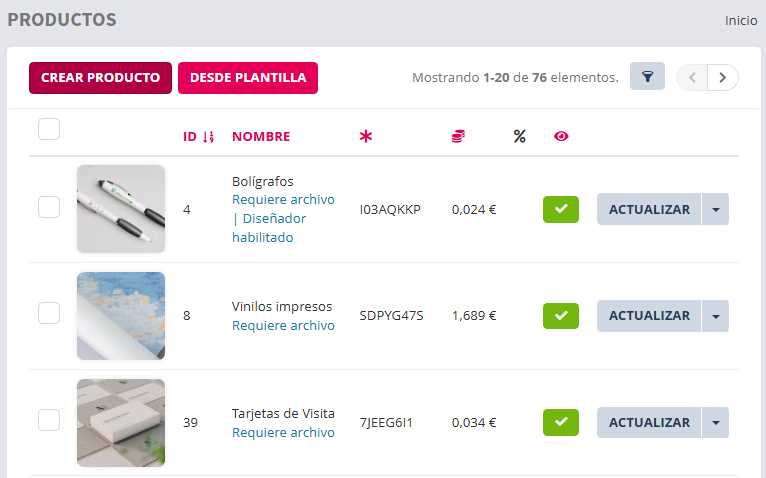Viewport: 766px width, 478px height.
Task: Sort by the coins price column
Action: click(x=458, y=137)
